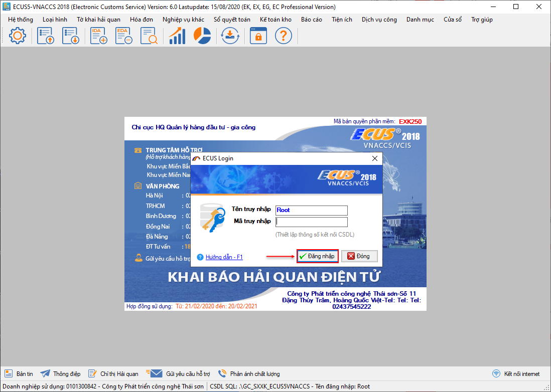Image resolution: width=551 pixels, height=392 pixels.
Task: Open the Tiện ích menu
Action: point(342,20)
